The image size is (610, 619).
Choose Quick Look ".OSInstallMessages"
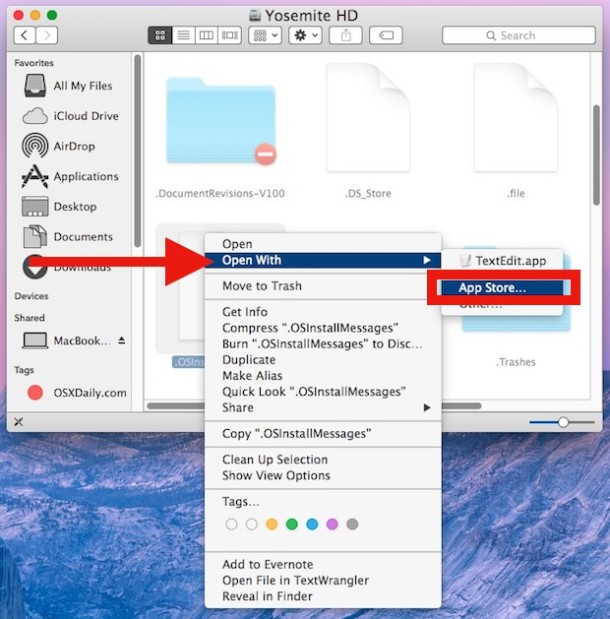[323, 392]
